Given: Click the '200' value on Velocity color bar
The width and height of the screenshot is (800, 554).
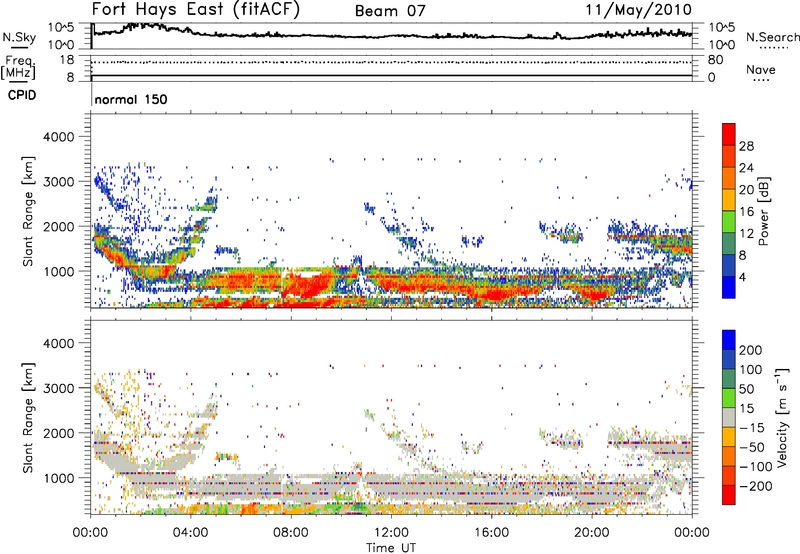Looking at the screenshot, I should coord(751,350).
